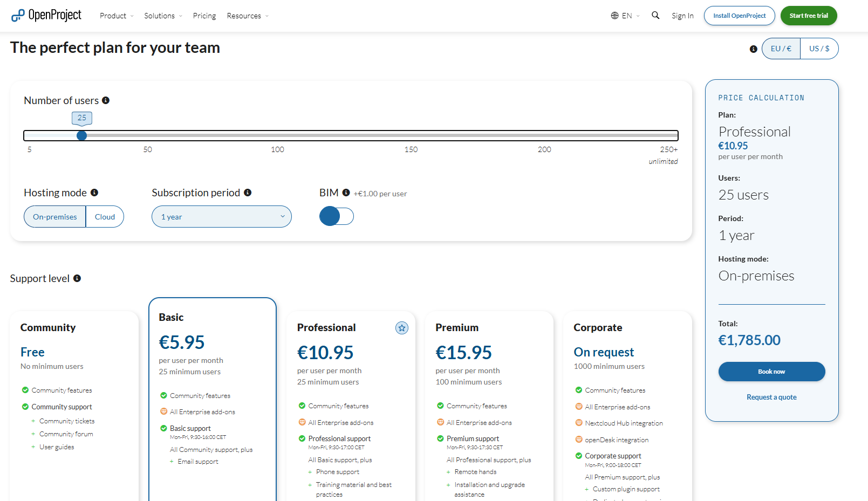Click Request a quote link
The height and width of the screenshot is (501, 868).
click(x=771, y=397)
